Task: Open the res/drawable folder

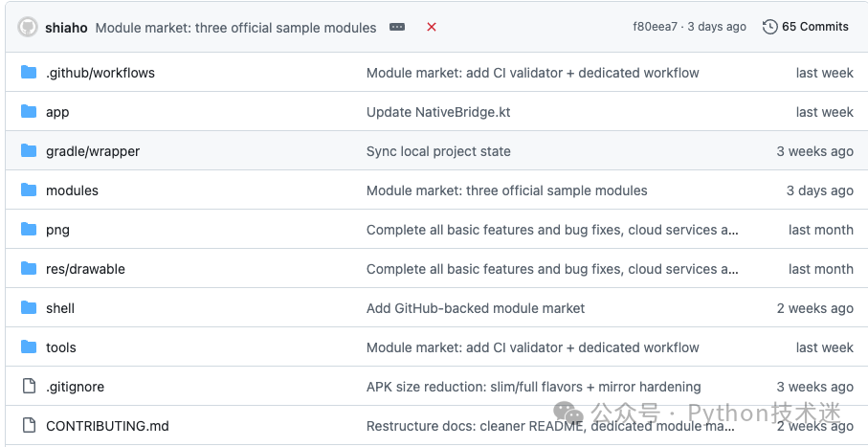Action: pos(85,269)
